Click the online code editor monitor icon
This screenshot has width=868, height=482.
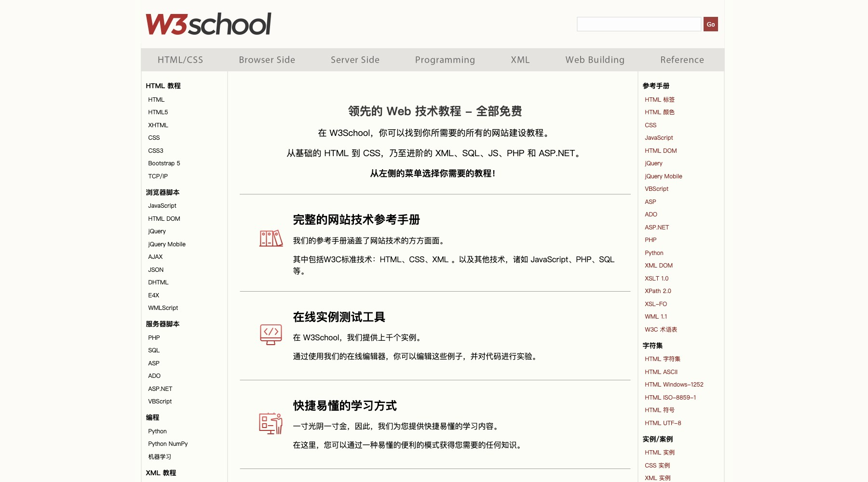pyautogui.click(x=271, y=335)
